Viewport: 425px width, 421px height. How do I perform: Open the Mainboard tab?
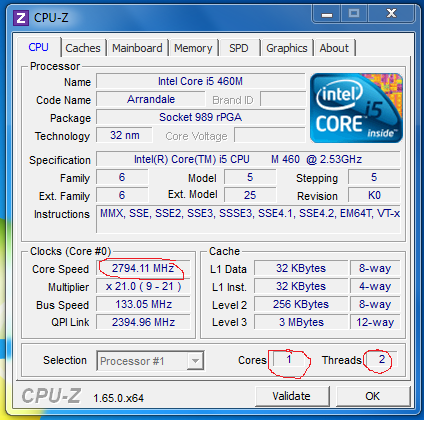click(x=137, y=48)
